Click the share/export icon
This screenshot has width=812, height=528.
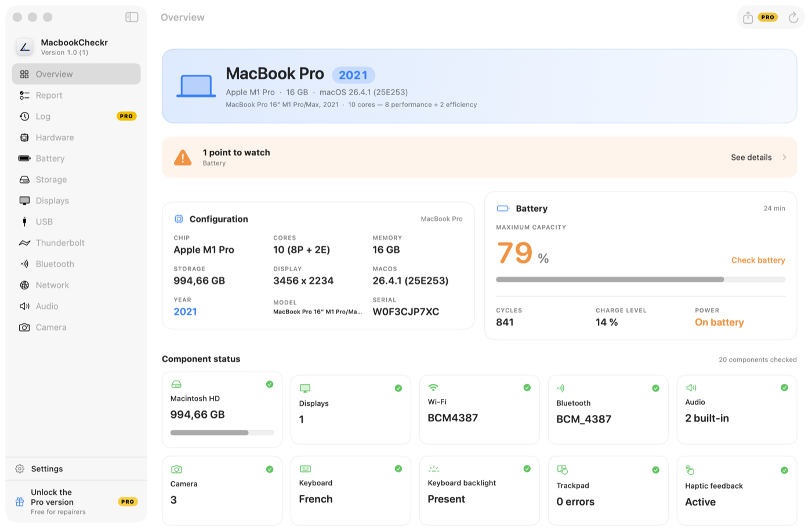point(748,17)
